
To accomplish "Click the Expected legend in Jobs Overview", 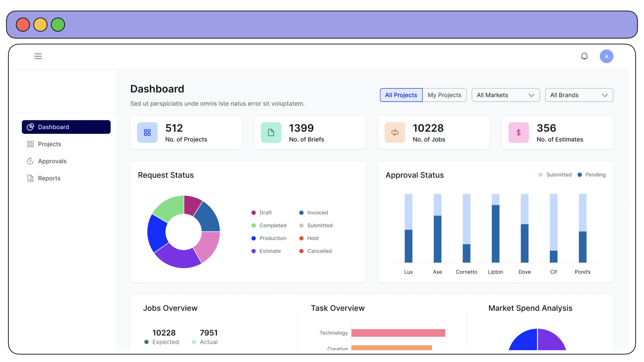I will coord(161,342).
